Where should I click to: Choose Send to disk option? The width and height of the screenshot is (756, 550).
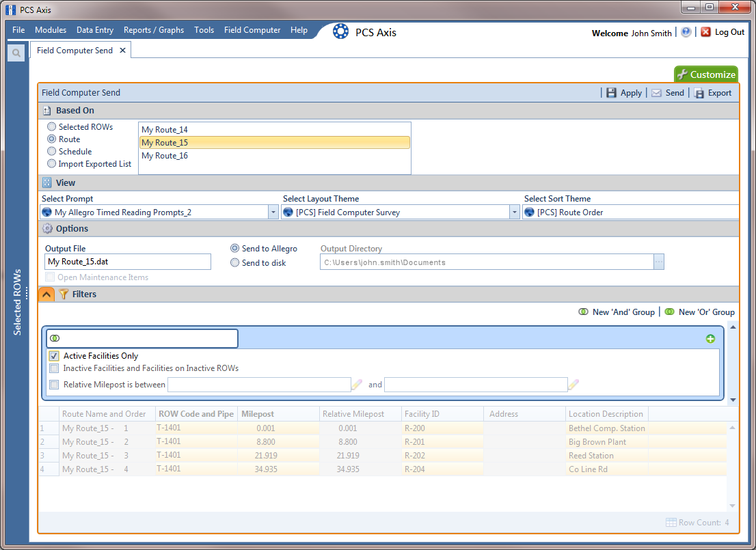pyautogui.click(x=235, y=263)
